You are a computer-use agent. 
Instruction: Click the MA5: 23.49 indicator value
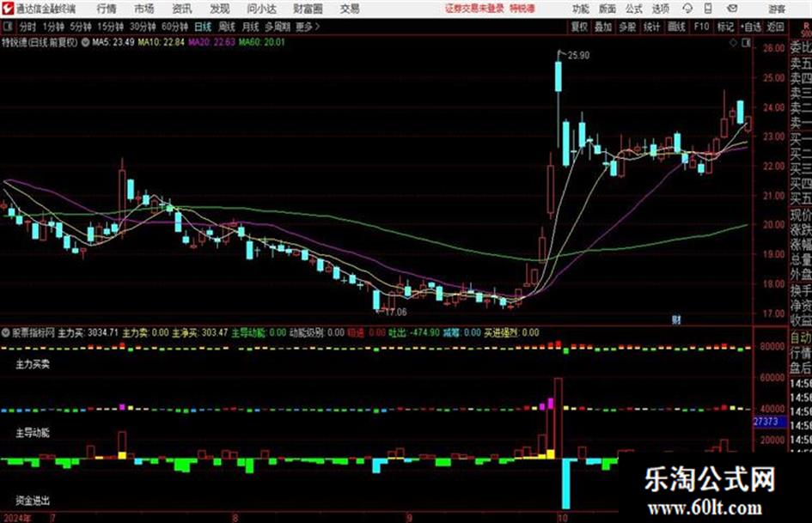(x=113, y=42)
